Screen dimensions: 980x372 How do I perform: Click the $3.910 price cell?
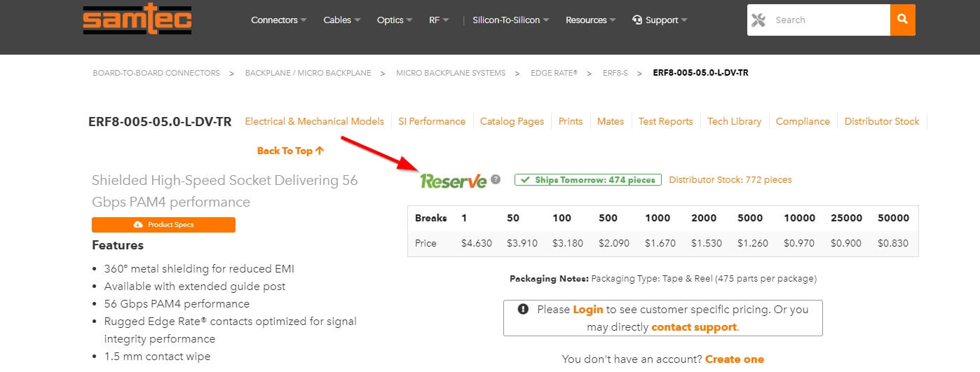click(522, 243)
